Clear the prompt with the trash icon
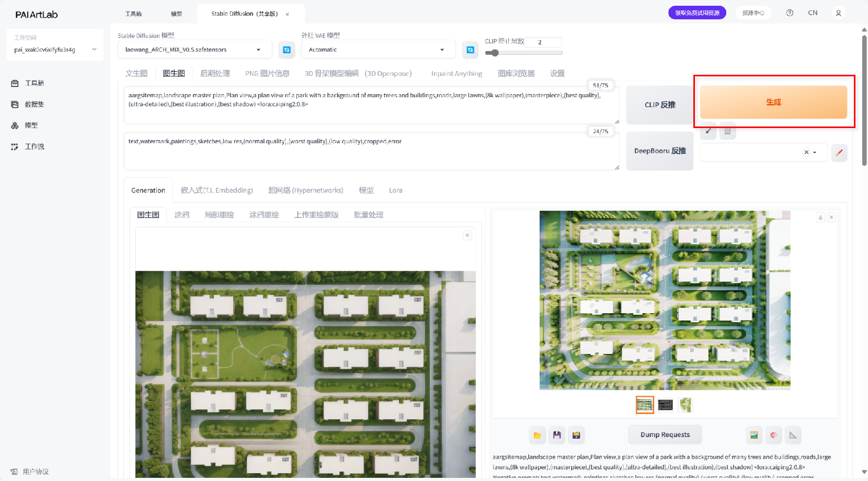The width and height of the screenshot is (868, 481). coord(727,131)
